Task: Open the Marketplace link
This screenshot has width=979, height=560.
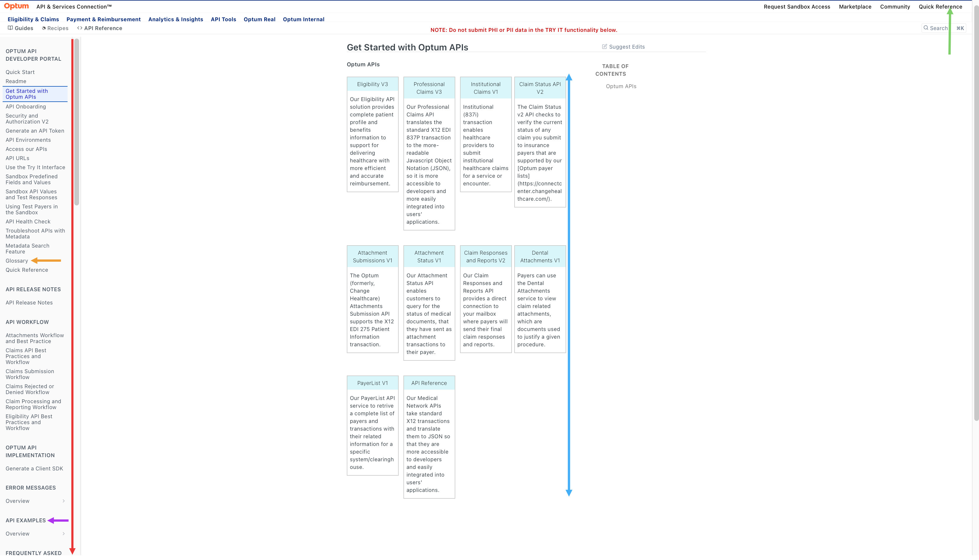Action: pos(855,6)
